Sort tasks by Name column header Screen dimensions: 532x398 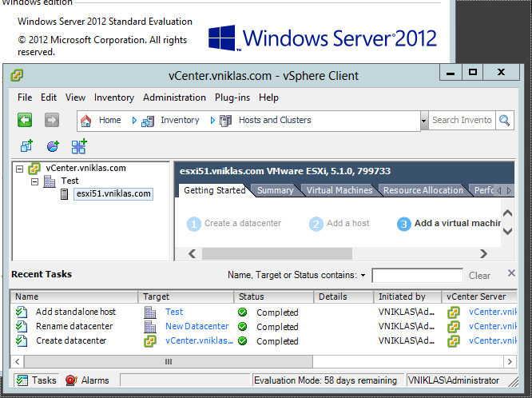(x=74, y=297)
